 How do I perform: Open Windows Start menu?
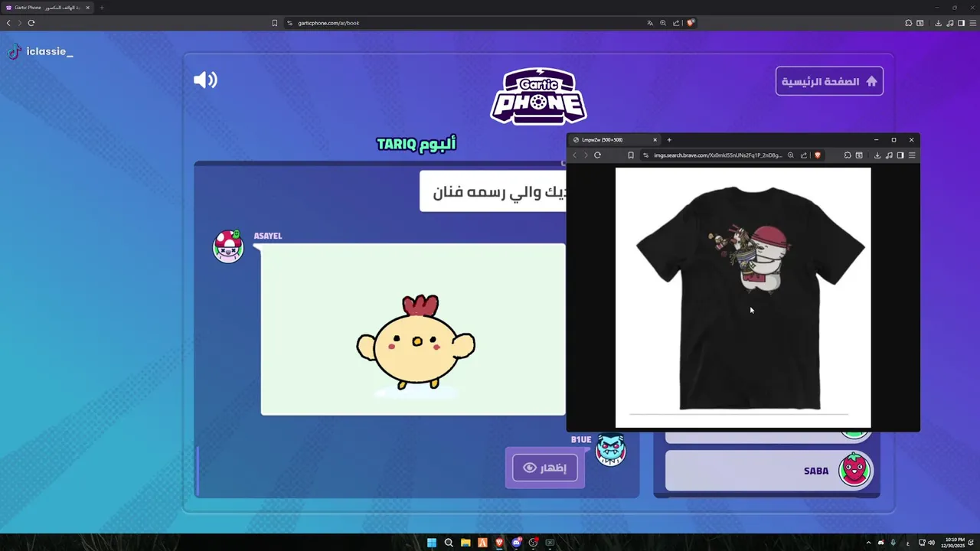point(432,543)
